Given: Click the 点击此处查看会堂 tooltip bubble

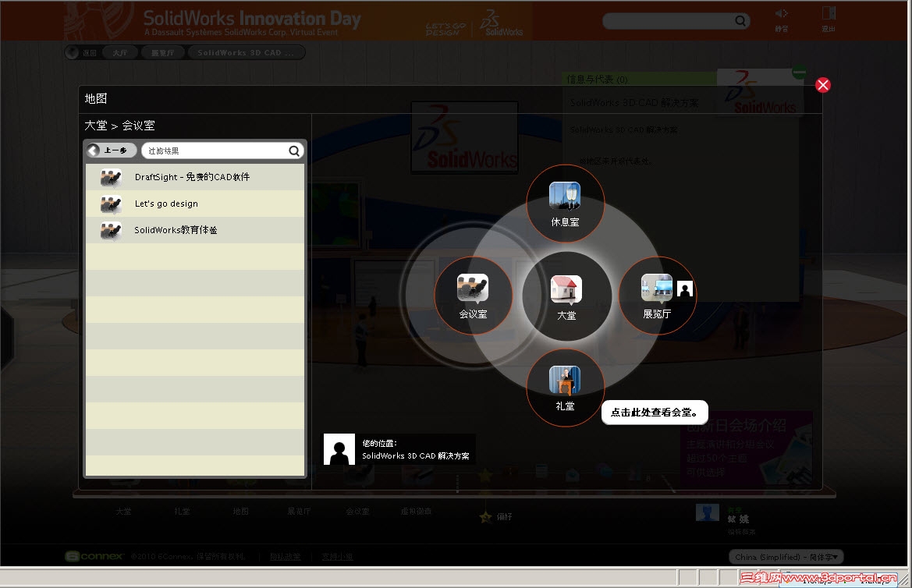Looking at the screenshot, I should tap(655, 413).
